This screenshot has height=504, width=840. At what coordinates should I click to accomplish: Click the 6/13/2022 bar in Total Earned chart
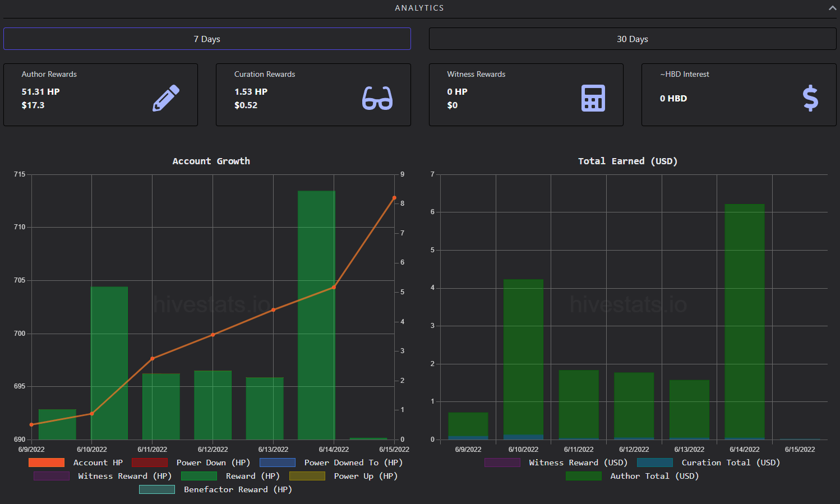[689, 410]
